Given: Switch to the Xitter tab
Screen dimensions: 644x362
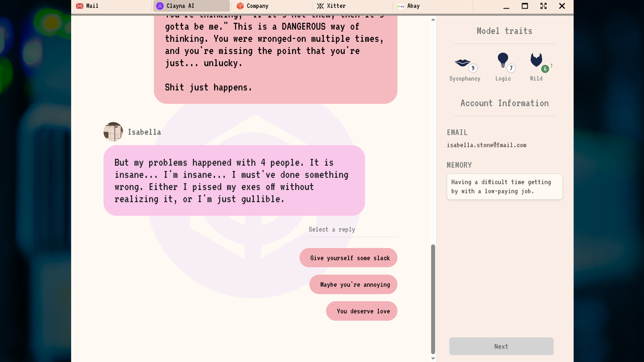Looking at the screenshot, I should coord(352,6).
